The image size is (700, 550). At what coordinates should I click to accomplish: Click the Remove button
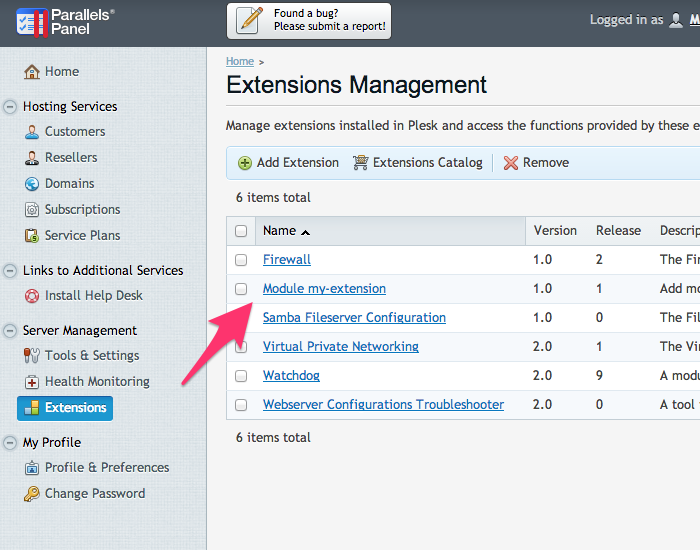click(x=536, y=162)
